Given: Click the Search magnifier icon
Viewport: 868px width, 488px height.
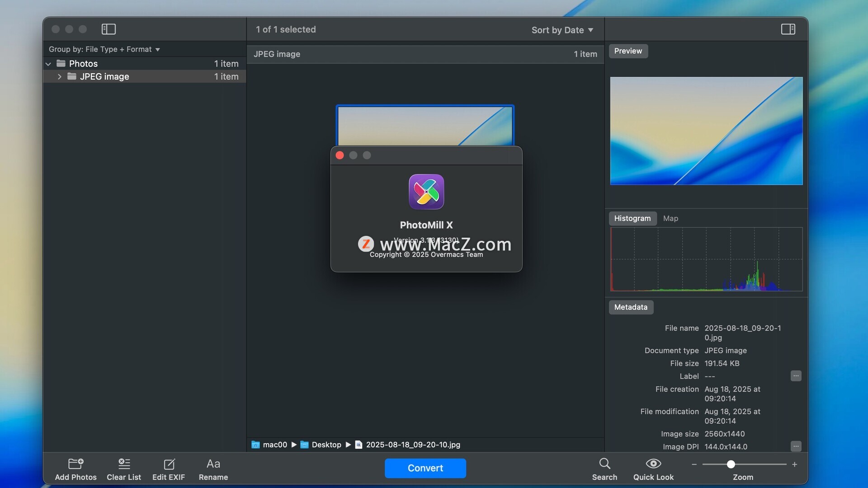Looking at the screenshot, I should (604, 464).
